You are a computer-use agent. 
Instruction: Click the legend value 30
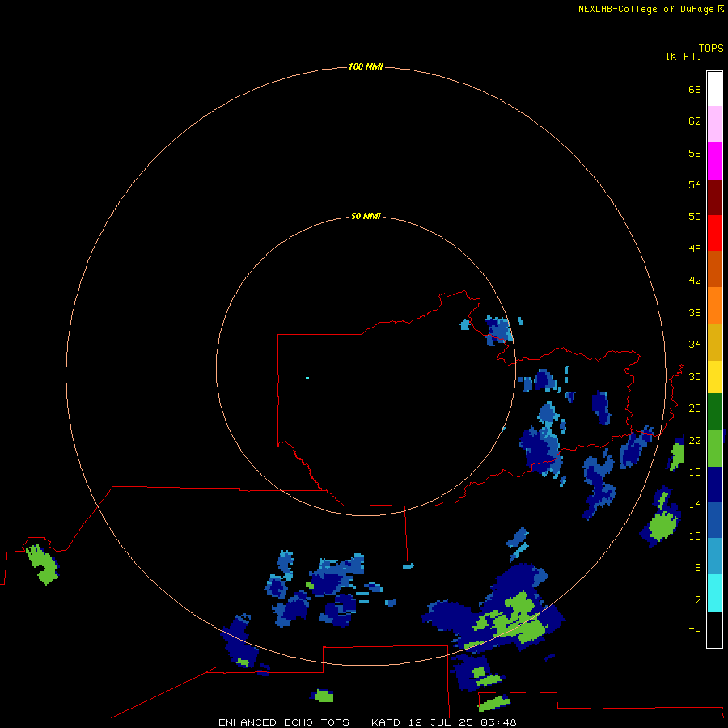pos(695,376)
